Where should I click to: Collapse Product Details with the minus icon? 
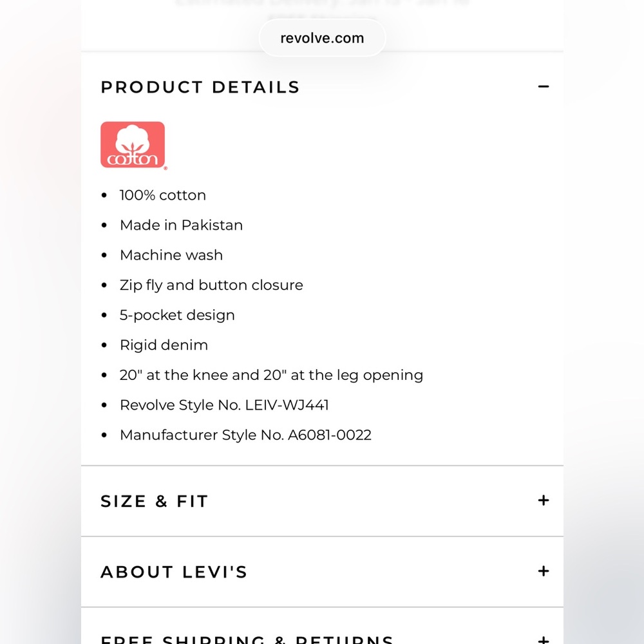(544, 86)
